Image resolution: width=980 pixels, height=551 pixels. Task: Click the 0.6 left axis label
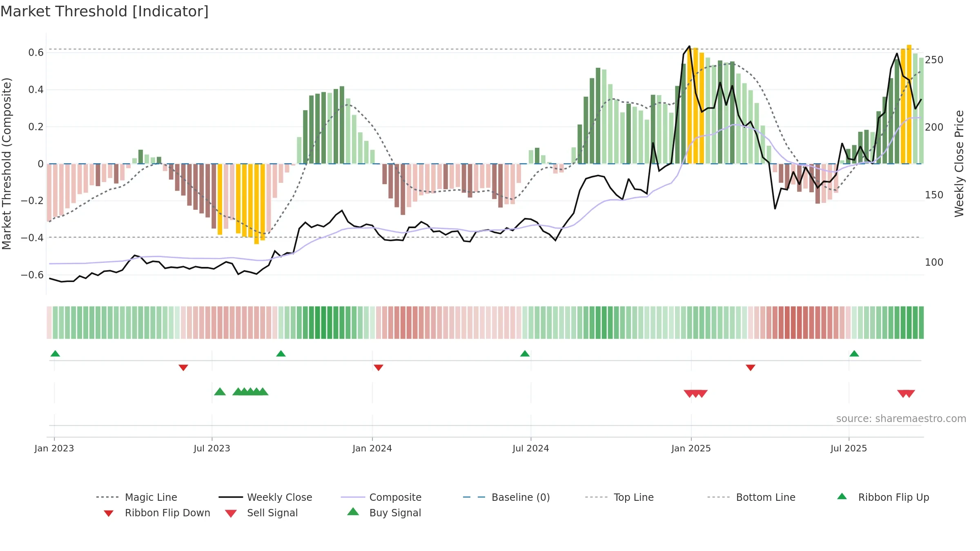coord(36,53)
